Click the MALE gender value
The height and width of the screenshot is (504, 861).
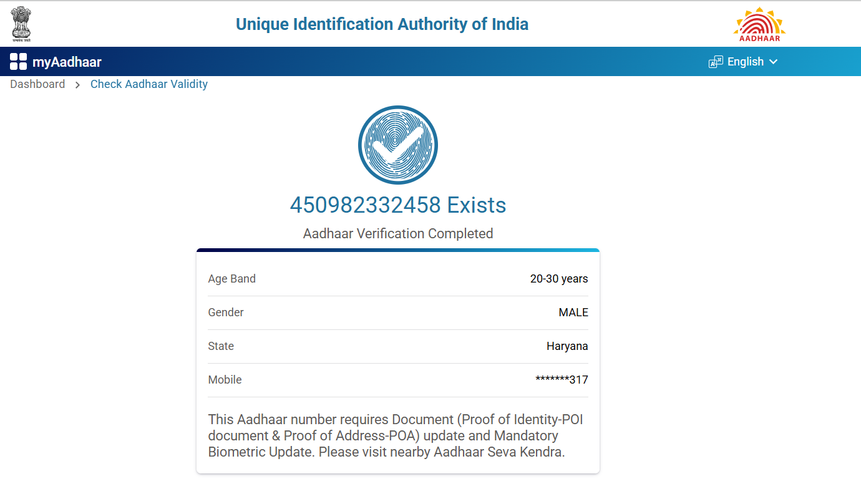573,313
